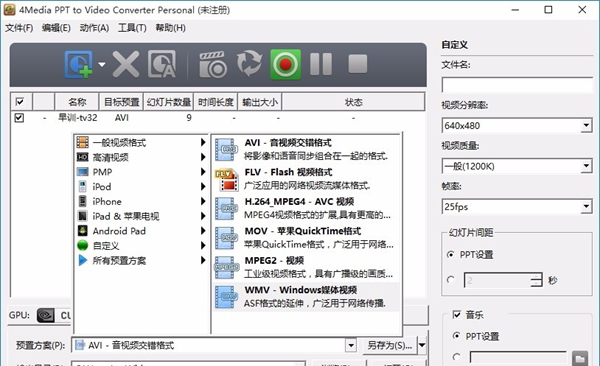The height and width of the screenshot is (366, 600).
Task: Click the NVIDIA GPU icon
Action: 45,315
